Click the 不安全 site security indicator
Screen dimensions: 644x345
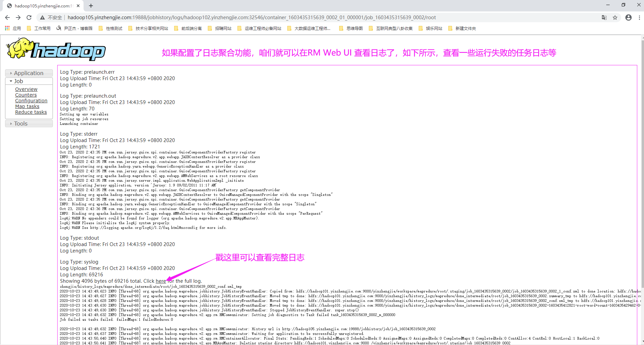[51, 17]
